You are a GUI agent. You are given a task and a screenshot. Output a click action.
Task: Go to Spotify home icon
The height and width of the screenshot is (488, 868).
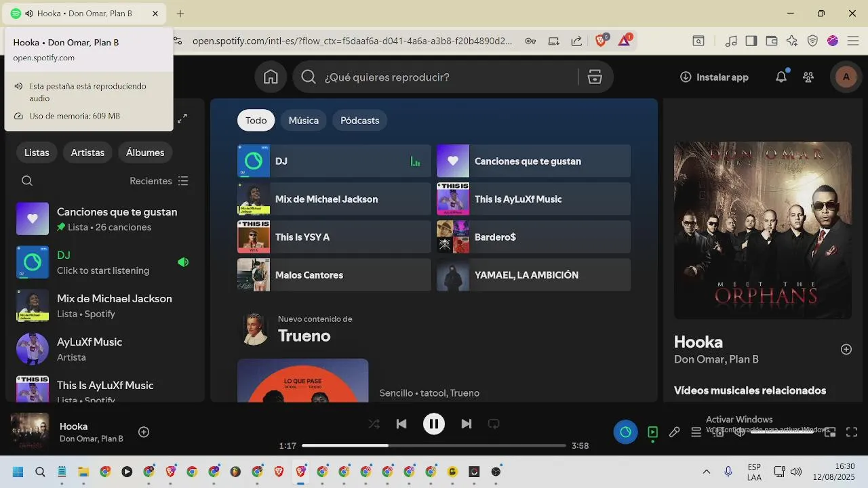point(271,77)
